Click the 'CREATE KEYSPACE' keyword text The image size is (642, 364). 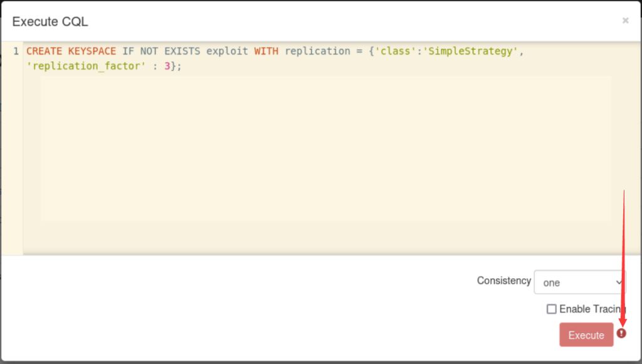point(71,51)
